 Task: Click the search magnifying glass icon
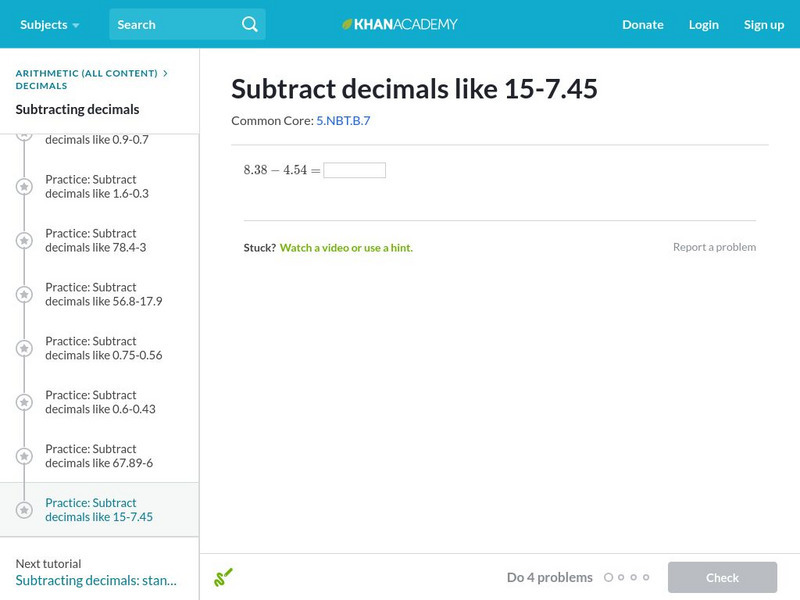250,24
